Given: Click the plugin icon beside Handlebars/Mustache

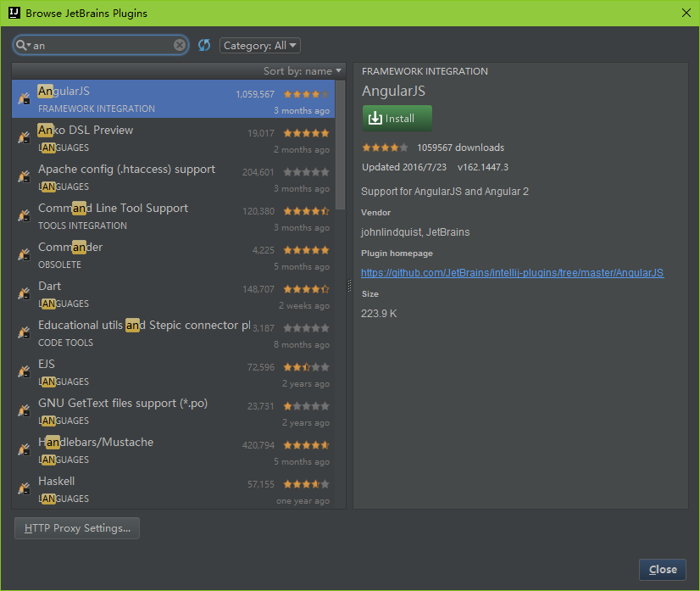Looking at the screenshot, I should tap(24, 449).
